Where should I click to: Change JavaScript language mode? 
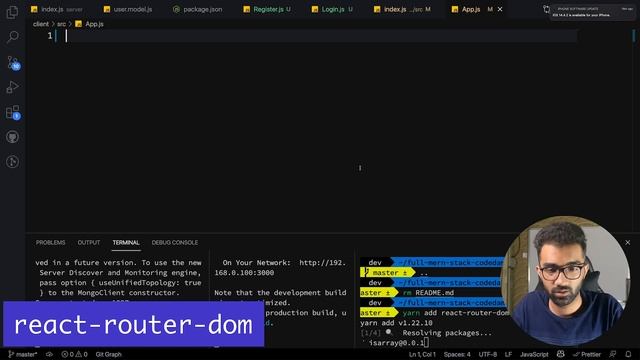(534, 354)
